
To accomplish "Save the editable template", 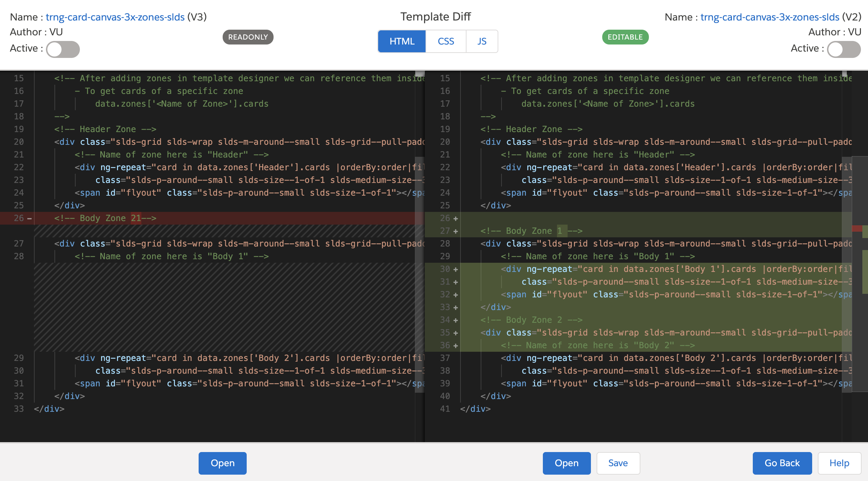I will pyautogui.click(x=618, y=463).
